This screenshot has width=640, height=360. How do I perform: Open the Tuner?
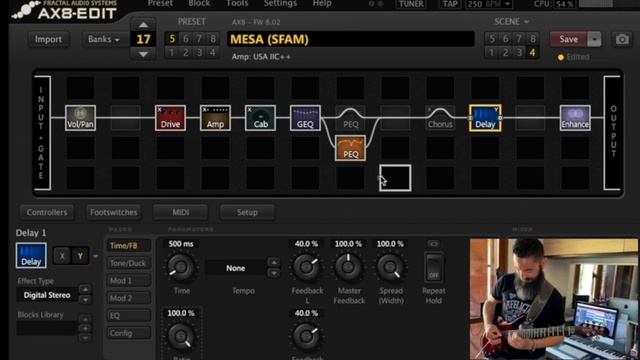click(x=411, y=4)
